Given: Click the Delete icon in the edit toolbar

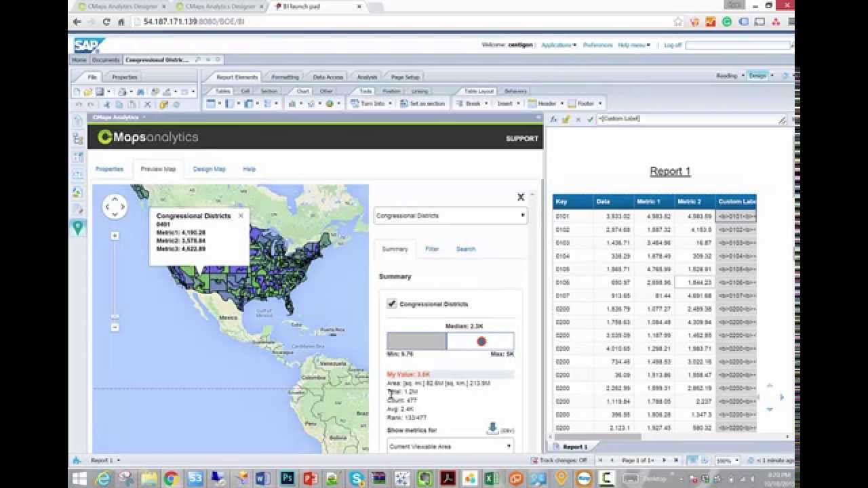Looking at the screenshot, I should (147, 104).
